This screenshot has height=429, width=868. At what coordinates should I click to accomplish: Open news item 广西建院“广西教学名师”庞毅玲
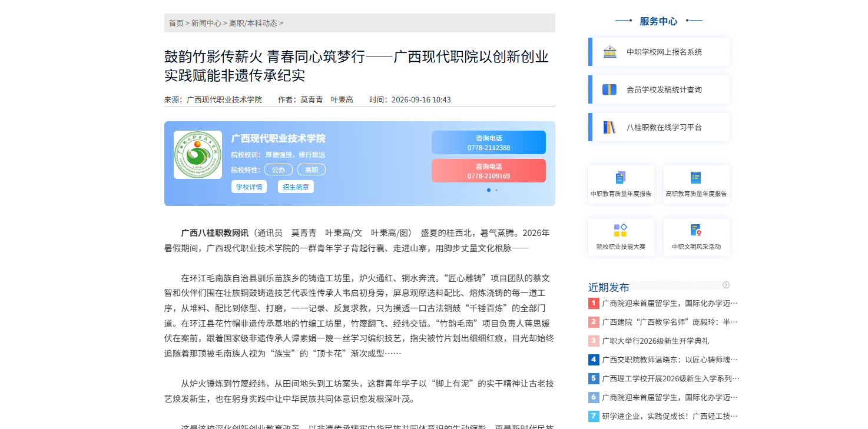click(670, 322)
